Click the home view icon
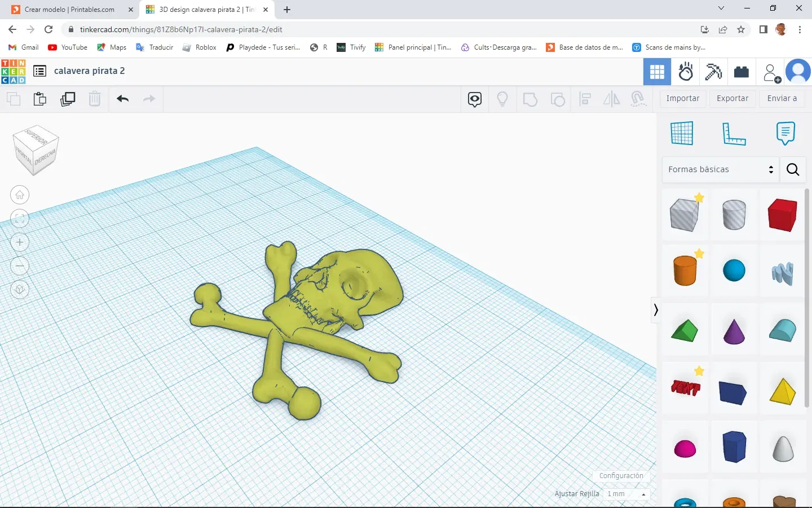The image size is (812, 508). pos(20,195)
